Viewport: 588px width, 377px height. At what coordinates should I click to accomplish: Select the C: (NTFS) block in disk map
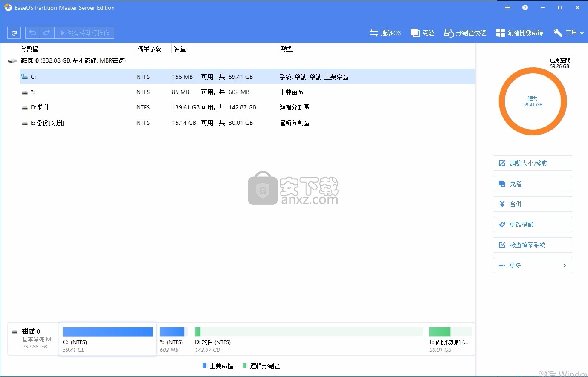[108, 339]
